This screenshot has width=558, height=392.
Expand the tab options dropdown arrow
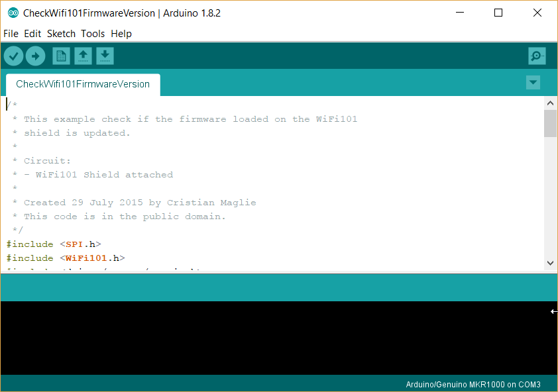pyautogui.click(x=533, y=83)
